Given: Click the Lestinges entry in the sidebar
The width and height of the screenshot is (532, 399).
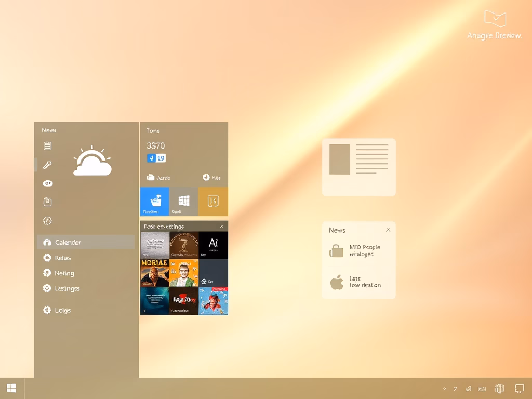Looking at the screenshot, I should [x=65, y=288].
